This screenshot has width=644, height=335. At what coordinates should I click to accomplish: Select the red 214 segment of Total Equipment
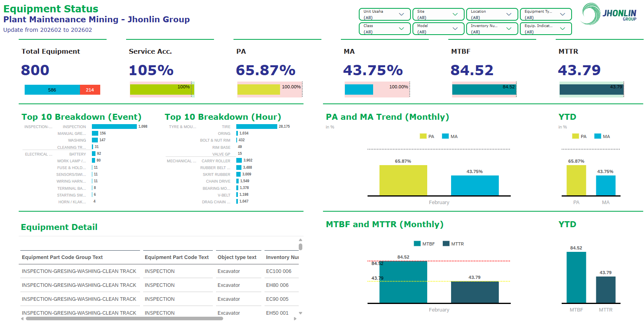pyautogui.click(x=90, y=90)
